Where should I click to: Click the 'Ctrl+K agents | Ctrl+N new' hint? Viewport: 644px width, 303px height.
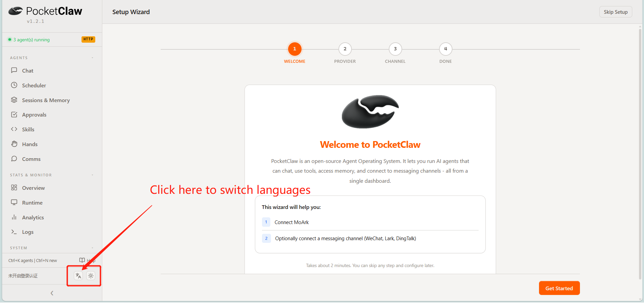(33, 260)
